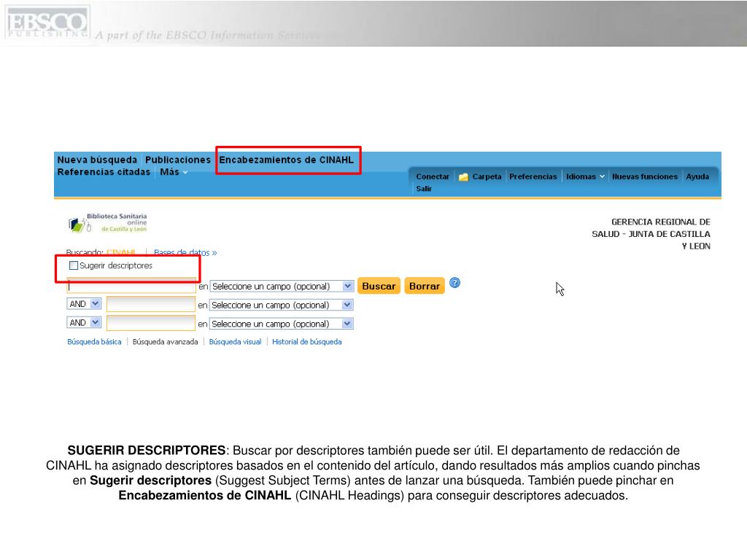Click Conectar in the top toolbar

433,176
